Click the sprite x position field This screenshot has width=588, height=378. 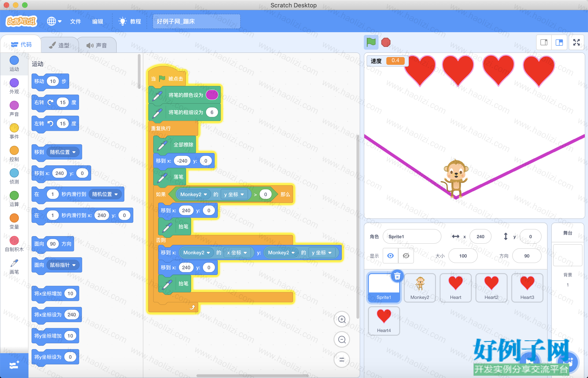pyautogui.click(x=480, y=236)
